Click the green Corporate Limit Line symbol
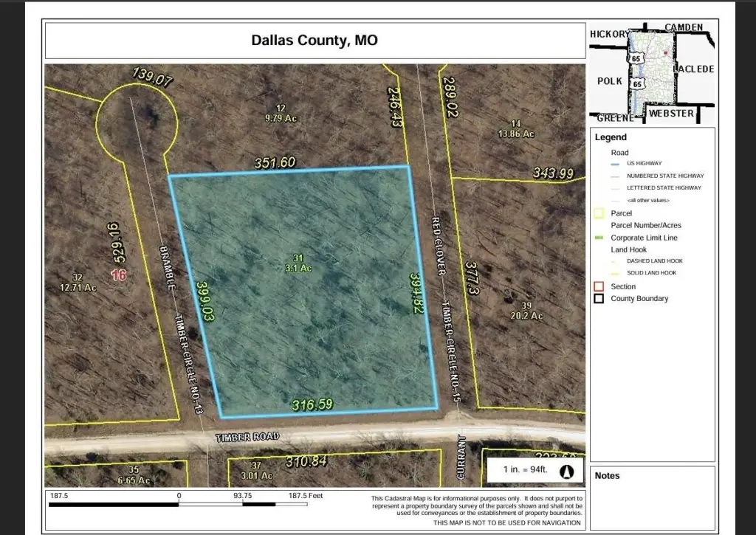756x535 pixels. [x=599, y=238]
